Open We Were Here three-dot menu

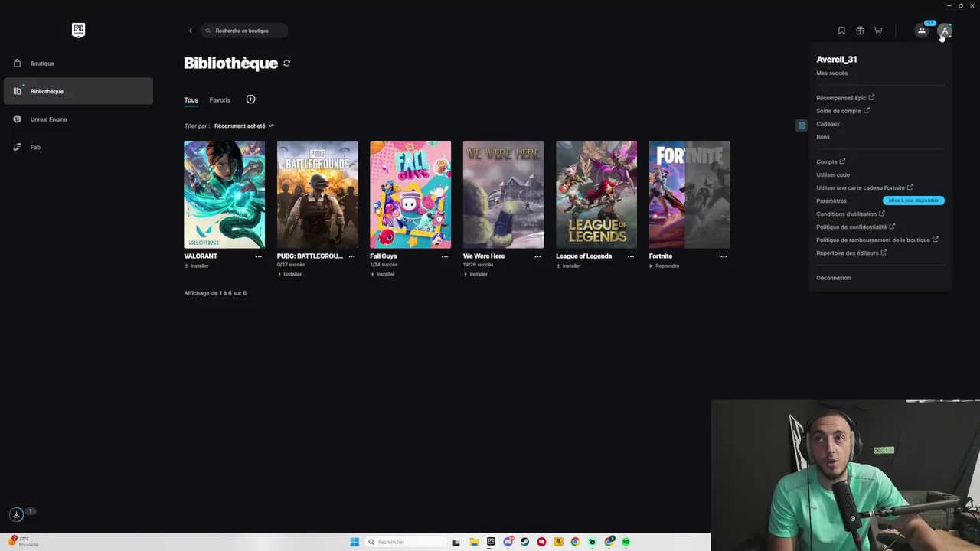point(537,256)
